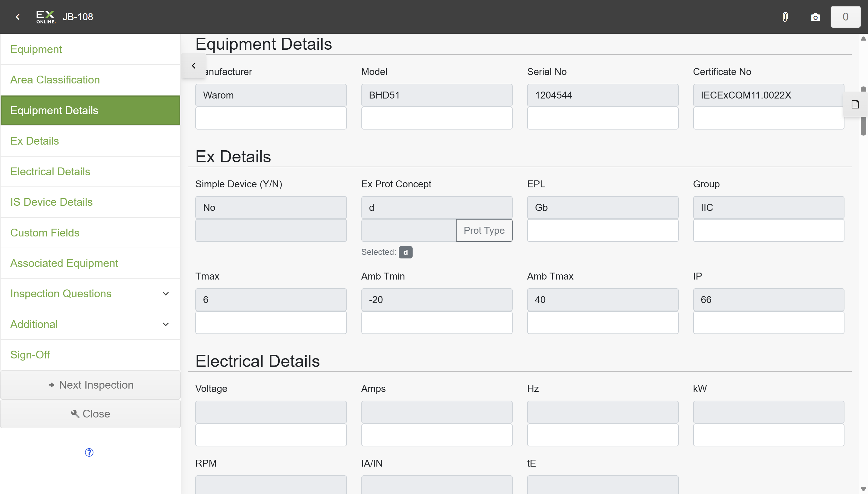
Task: Expand the Additional menu
Action: [90, 324]
